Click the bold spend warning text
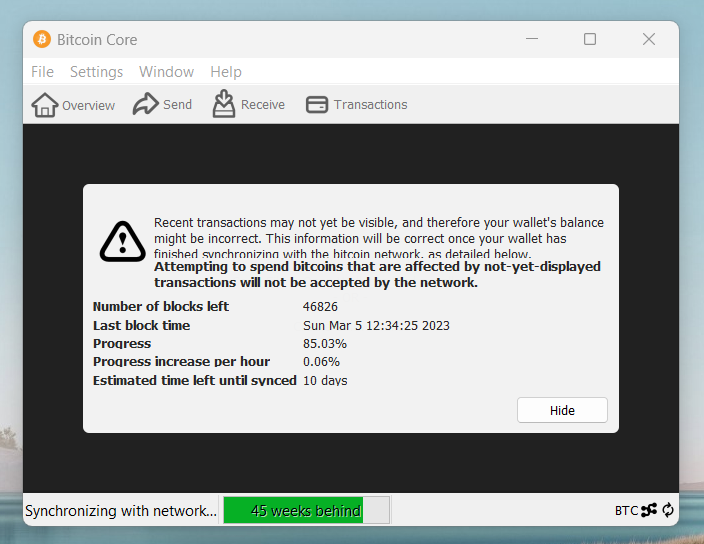The image size is (704, 544). [377, 274]
